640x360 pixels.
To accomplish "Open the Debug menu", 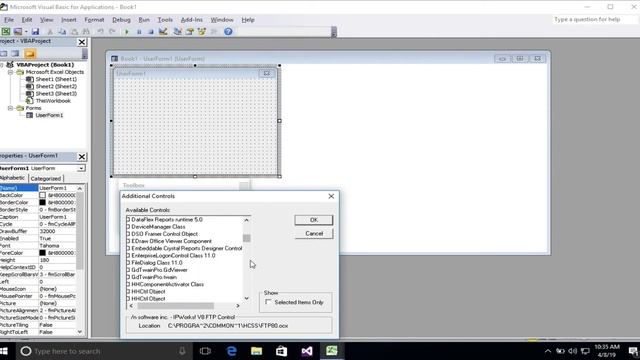I will 121,20.
